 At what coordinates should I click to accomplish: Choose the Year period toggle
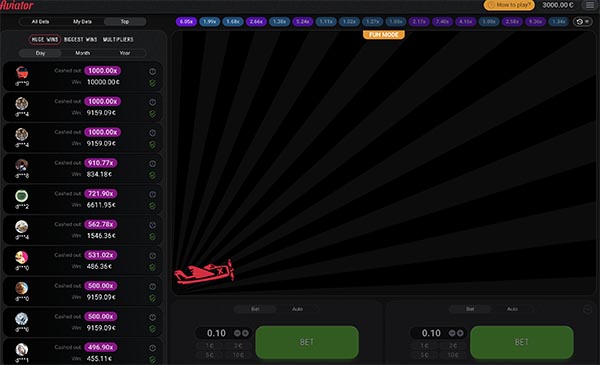[x=125, y=53]
